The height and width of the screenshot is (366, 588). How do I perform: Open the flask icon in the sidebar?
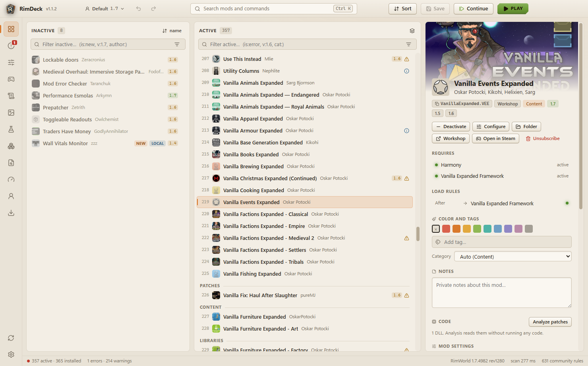point(11,129)
